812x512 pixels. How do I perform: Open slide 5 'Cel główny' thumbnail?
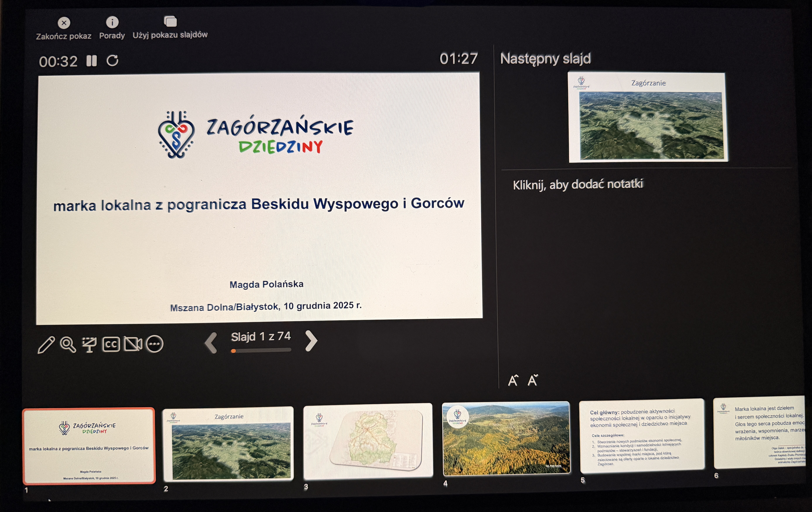tap(642, 436)
